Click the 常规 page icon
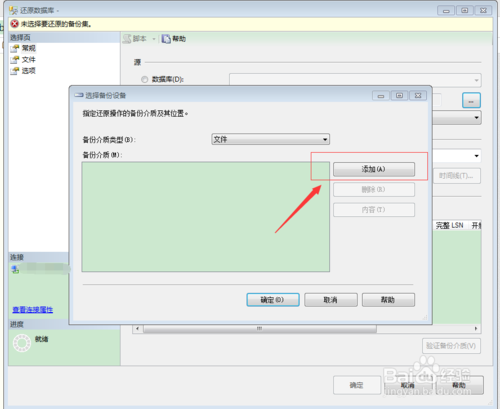The height and width of the screenshot is (409, 500). 14,49
